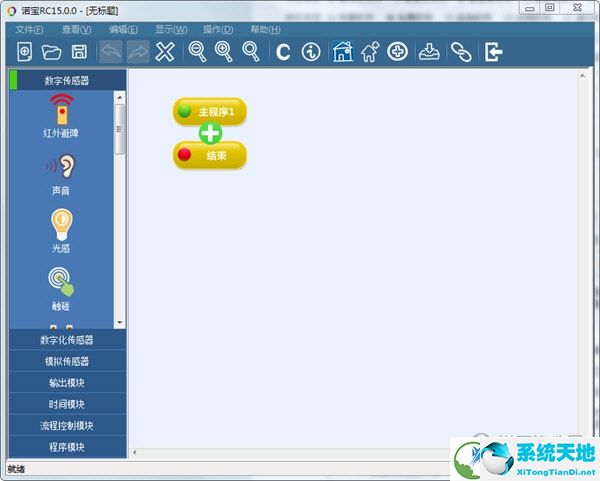Select the 主程序1 start block
The height and width of the screenshot is (481, 600).
point(210,111)
